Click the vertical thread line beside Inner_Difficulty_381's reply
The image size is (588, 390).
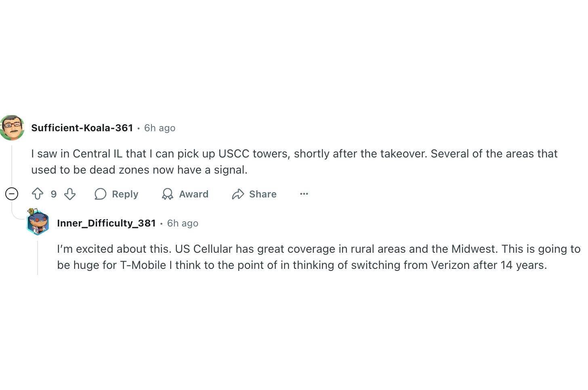(38, 258)
